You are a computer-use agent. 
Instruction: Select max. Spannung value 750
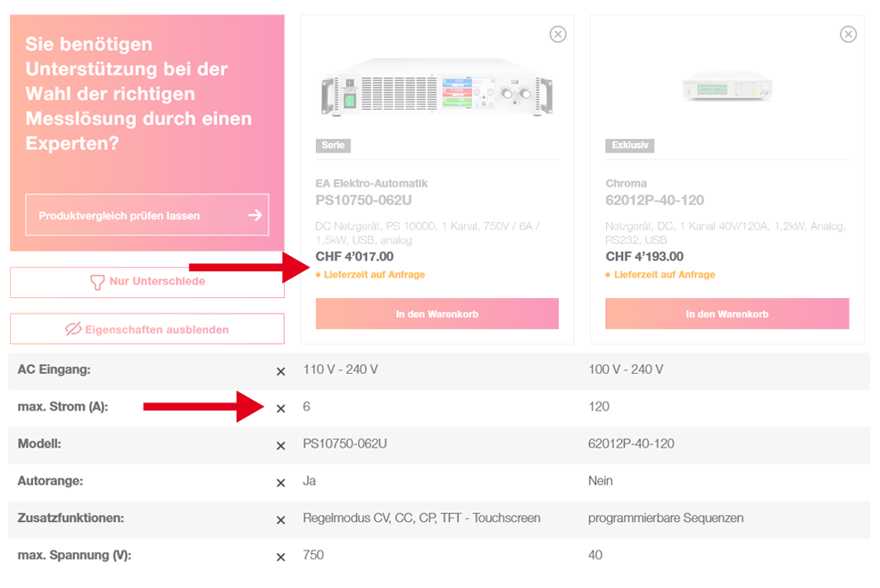pyautogui.click(x=313, y=556)
